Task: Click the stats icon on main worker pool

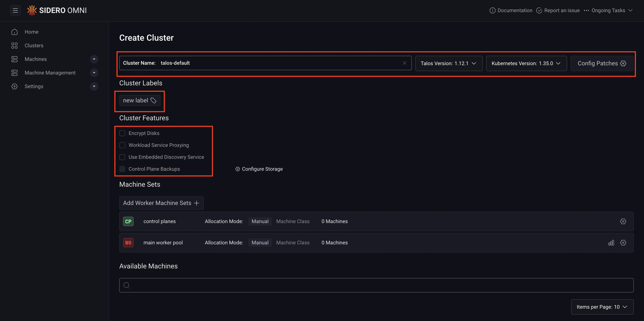Action: [x=611, y=242]
